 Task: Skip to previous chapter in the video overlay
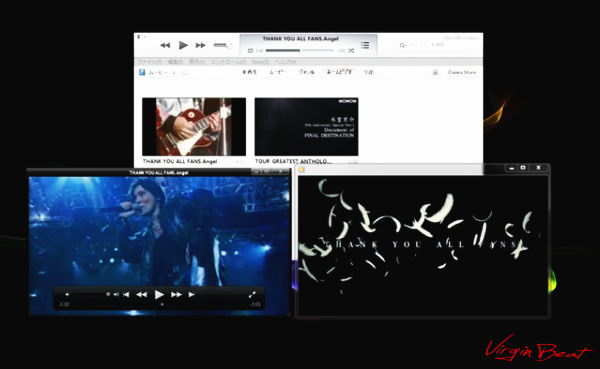coord(126,294)
